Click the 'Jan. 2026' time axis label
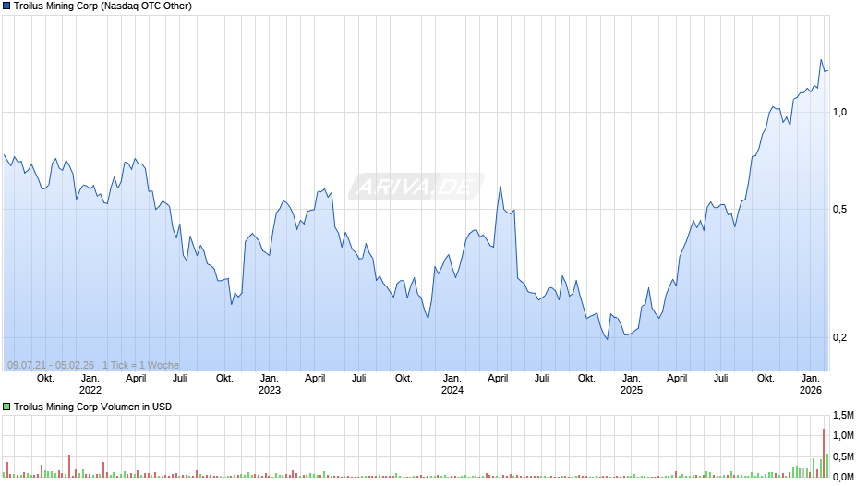This screenshot has height=486, width=868. coord(811,384)
